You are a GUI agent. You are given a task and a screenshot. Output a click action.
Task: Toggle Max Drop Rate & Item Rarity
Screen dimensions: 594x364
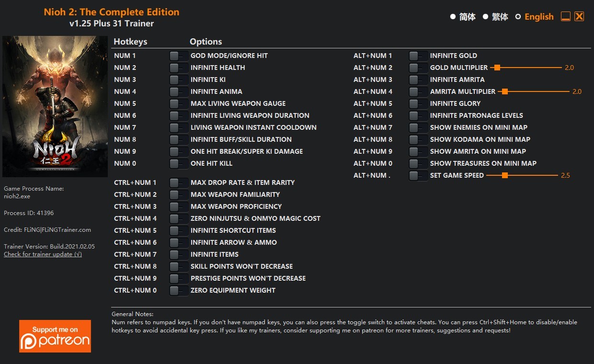point(179,183)
